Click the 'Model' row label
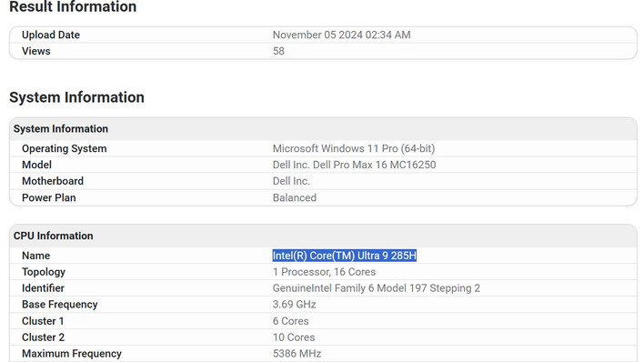The height and width of the screenshot is (362, 644). tap(36, 165)
